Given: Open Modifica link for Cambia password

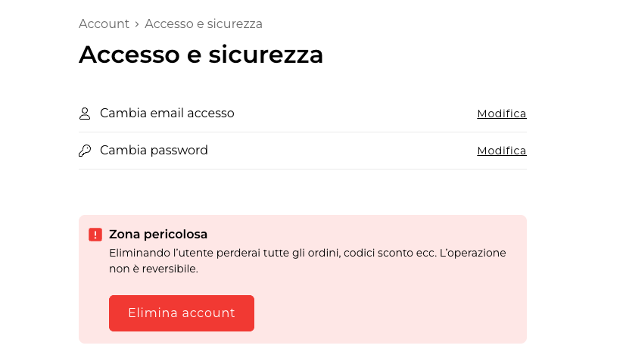Looking at the screenshot, I should [x=501, y=151].
